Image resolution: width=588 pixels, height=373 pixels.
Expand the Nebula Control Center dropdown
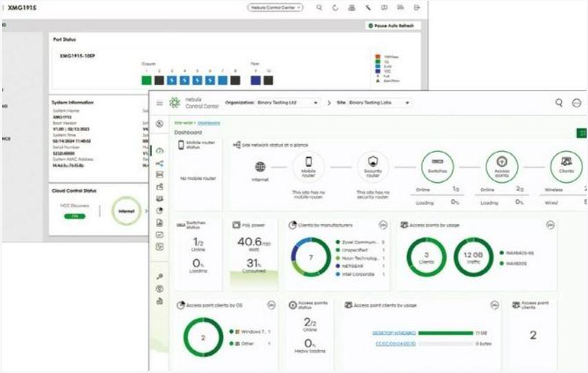point(275,8)
